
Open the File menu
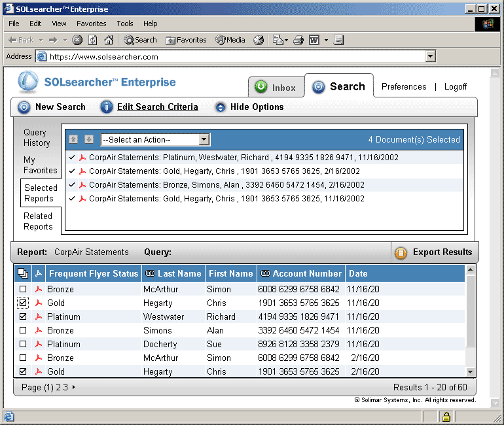coord(14,24)
